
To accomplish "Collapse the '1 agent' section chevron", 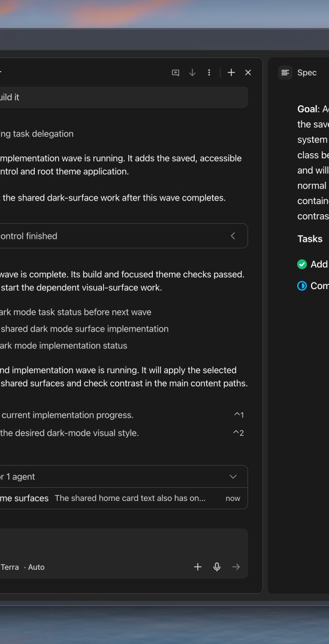I will [x=233, y=476].
